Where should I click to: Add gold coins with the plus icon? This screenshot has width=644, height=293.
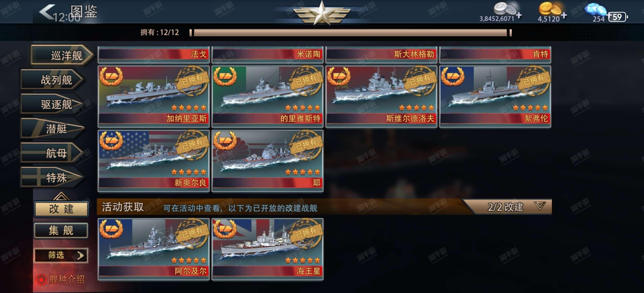(564, 16)
